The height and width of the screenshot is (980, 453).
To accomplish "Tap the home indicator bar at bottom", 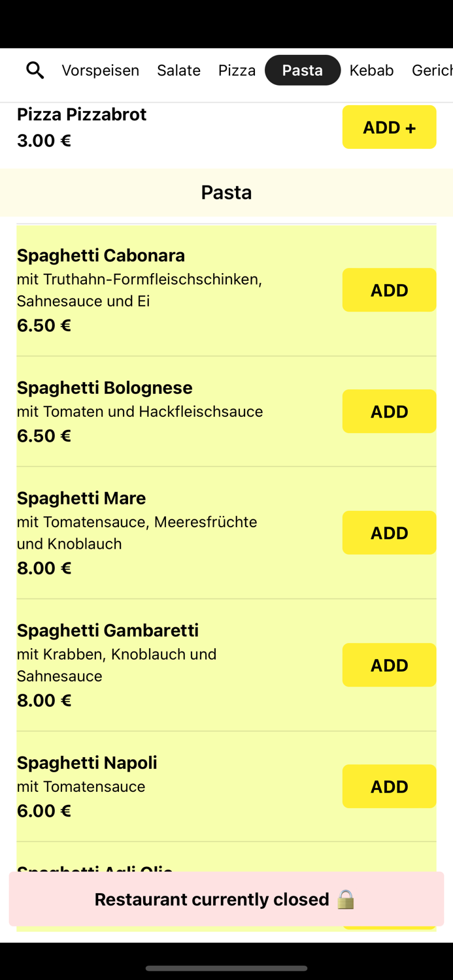I will [226, 968].
